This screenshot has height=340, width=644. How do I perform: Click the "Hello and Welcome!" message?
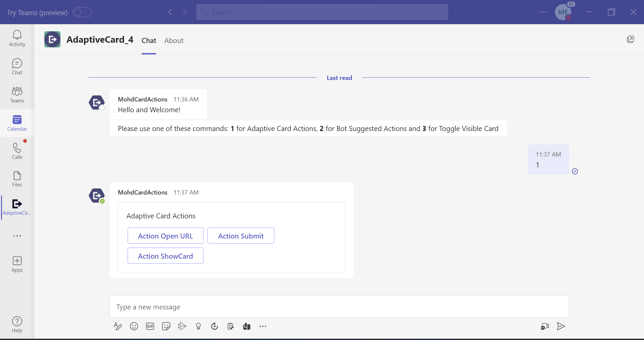point(149,110)
